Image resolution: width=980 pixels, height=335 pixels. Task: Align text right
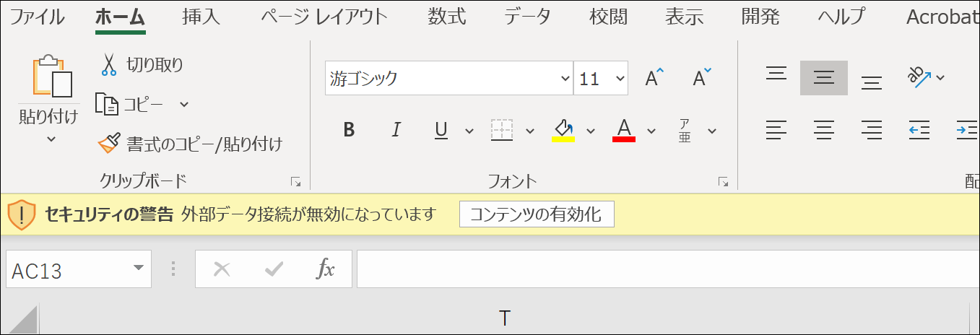point(872,130)
